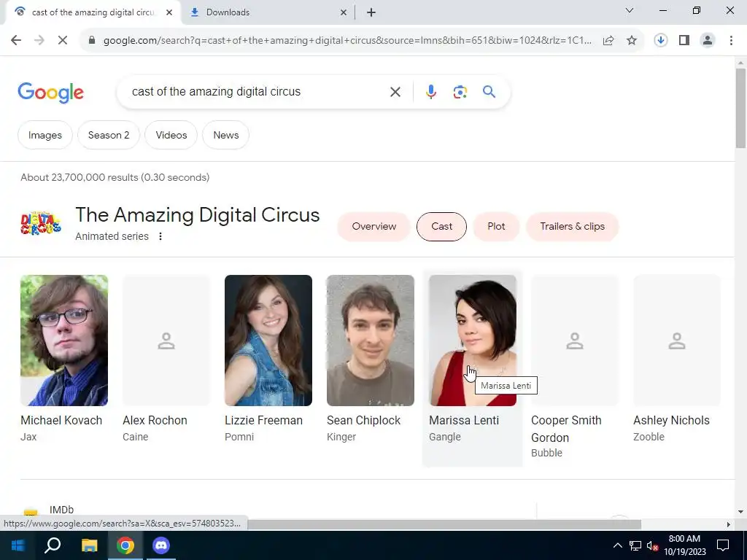Close the cast search tab
This screenshot has width=747, height=560.
pyautogui.click(x=169, y=12)
